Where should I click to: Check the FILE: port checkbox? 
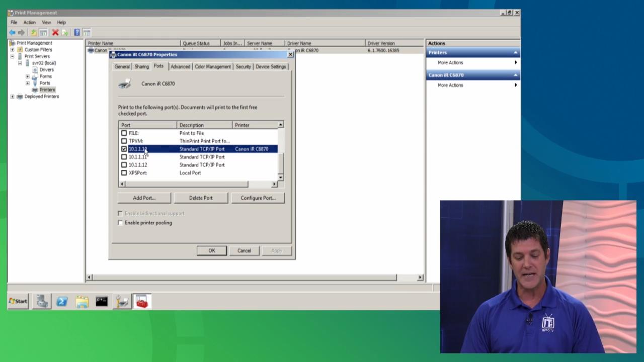click(124, 133)
